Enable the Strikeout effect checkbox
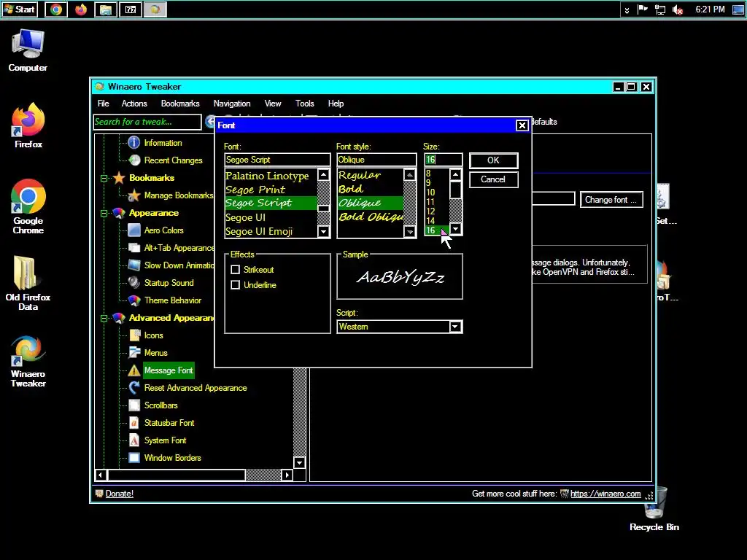 pos(236,270)
